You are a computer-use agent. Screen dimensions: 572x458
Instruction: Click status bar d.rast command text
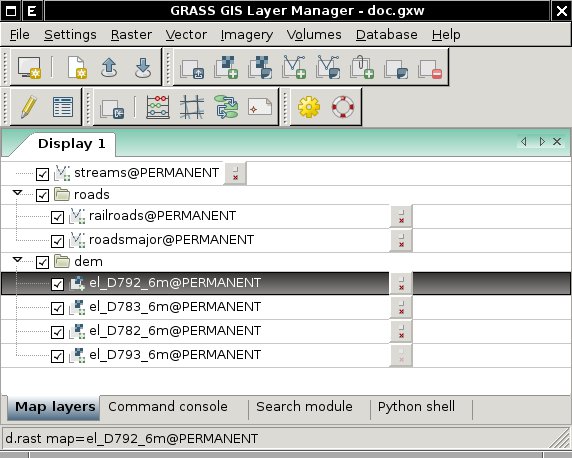point(131,438)
